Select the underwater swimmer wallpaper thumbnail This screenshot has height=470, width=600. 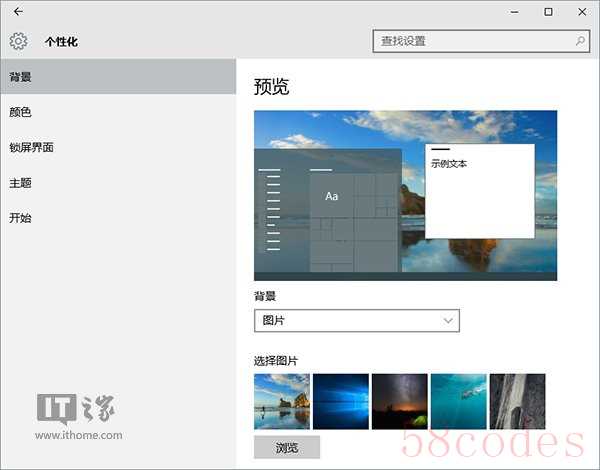[x=458, y=401]
